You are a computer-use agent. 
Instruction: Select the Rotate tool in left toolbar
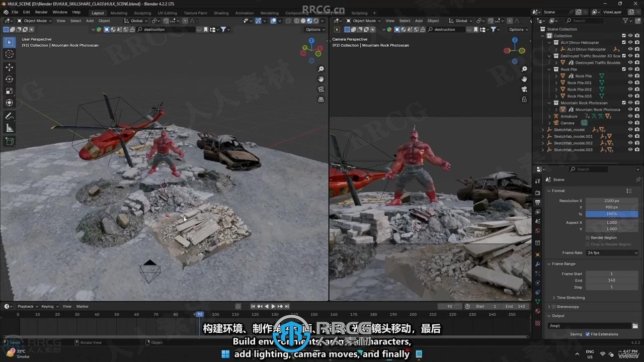9,79
